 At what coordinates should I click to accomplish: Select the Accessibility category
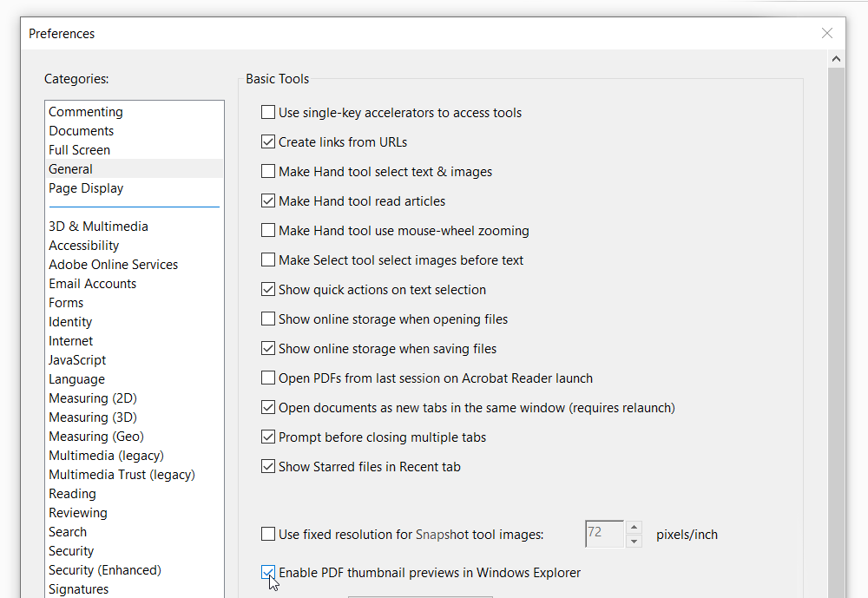83,246
